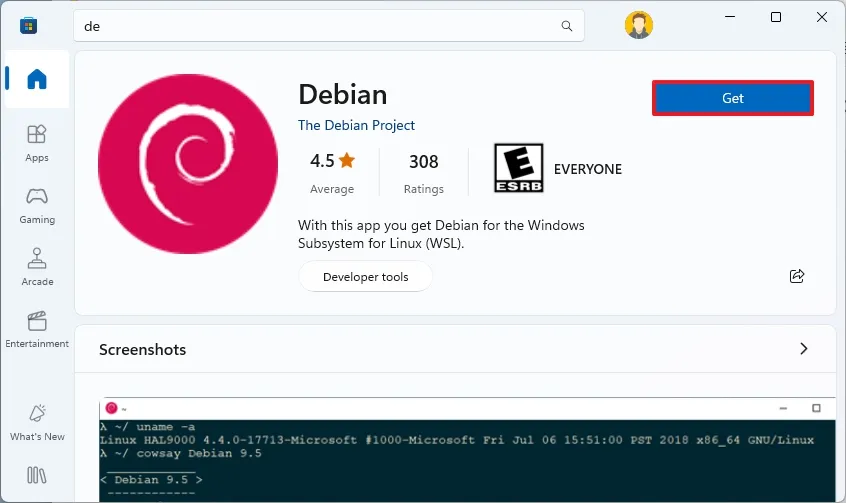Click the orange rating star
This screenshot has height=503, width=846.
347,160
